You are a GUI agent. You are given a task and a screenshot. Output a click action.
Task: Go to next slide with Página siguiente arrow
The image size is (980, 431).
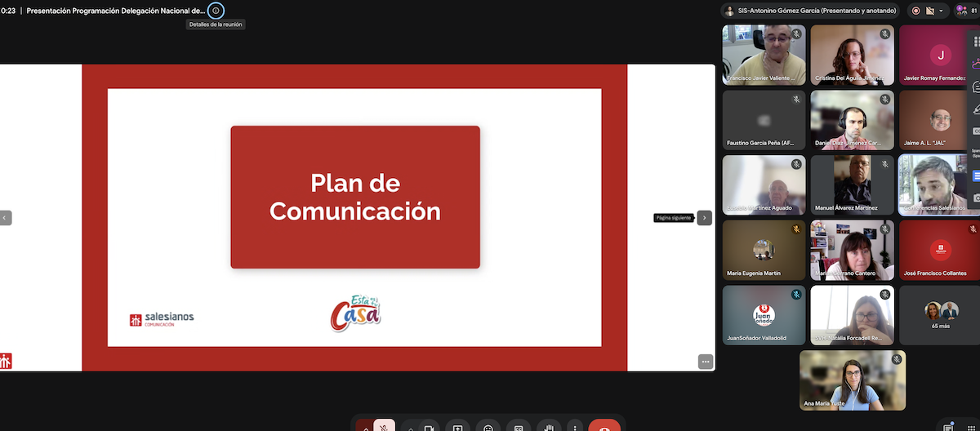click(x=705, y=218)
